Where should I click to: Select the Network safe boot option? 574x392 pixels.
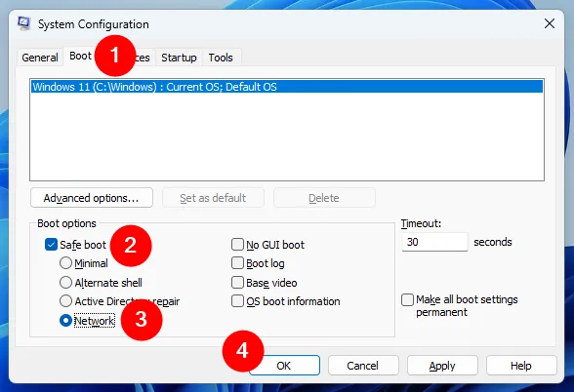click(65, 321)
